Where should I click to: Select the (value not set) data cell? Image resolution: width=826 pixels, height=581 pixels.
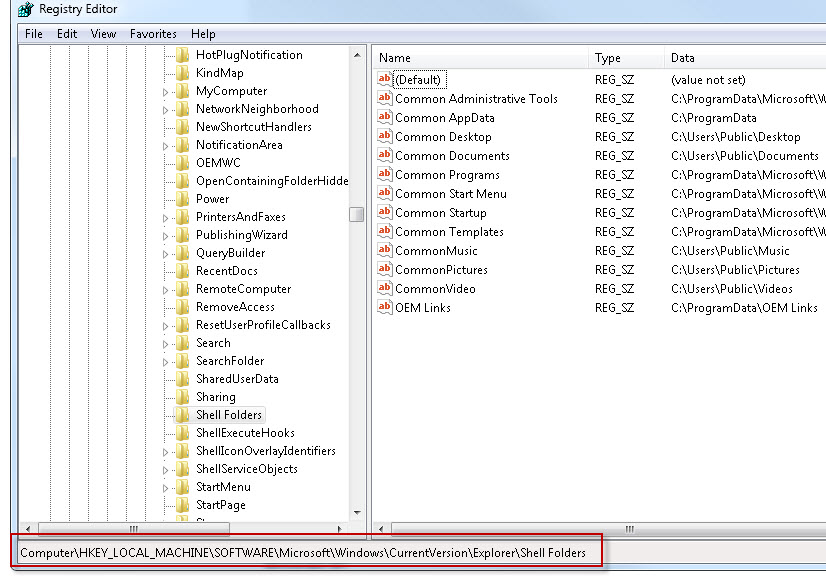708,80
